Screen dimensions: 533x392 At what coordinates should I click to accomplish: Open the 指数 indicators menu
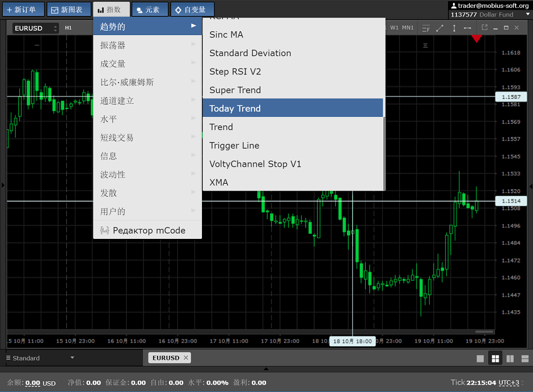tap(112, 10)
